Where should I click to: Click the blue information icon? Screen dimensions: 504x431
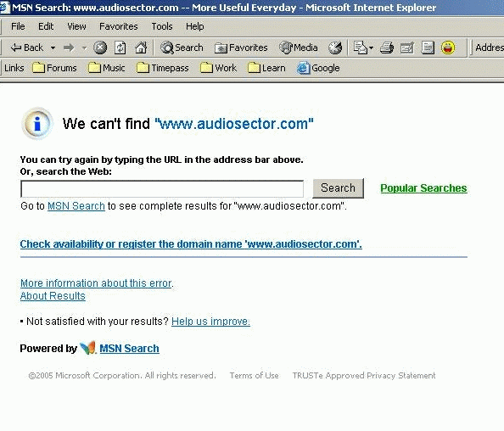click(37, 124)
